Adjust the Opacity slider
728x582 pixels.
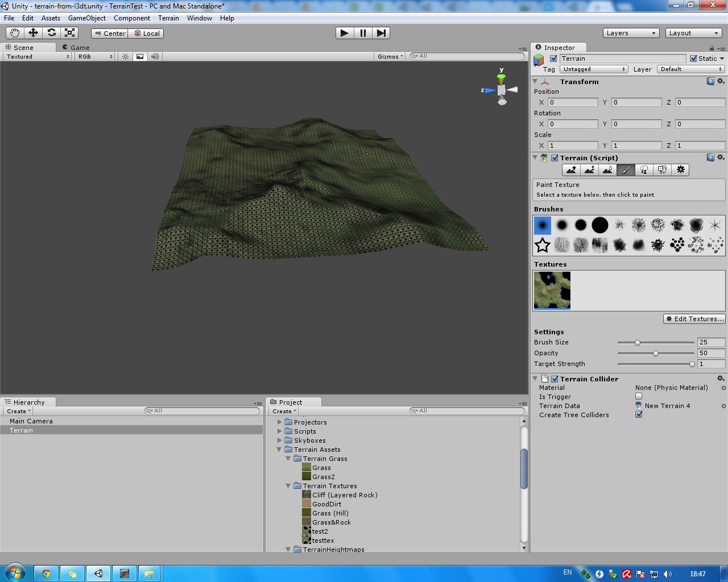pyautogui.click(x=655, y=353)
